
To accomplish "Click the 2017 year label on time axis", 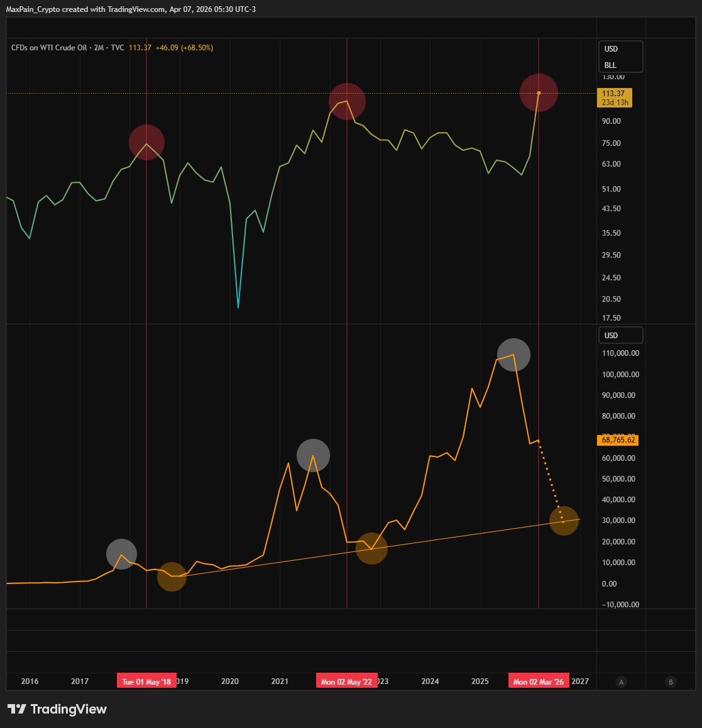I will 80,681.
